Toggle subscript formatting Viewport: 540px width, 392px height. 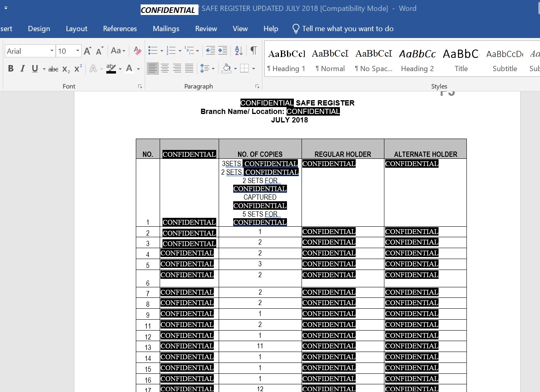66,69
